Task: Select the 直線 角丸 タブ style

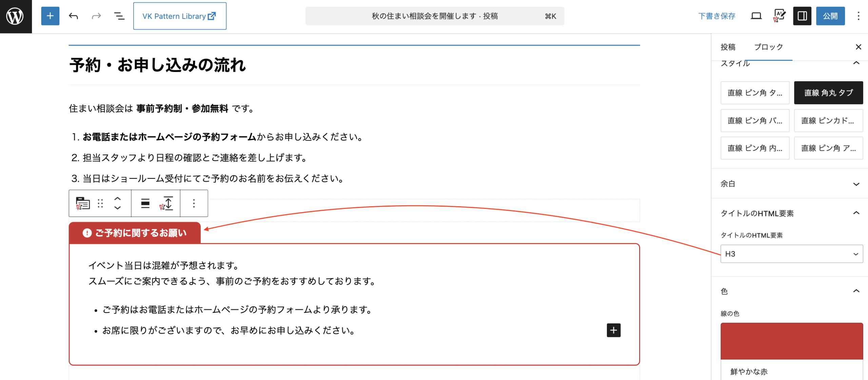Action: click(x=828, y=93)
